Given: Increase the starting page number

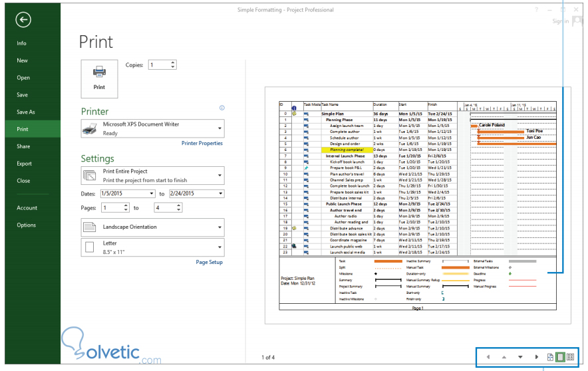Looking at the screenshot, I should coord(126,205).
